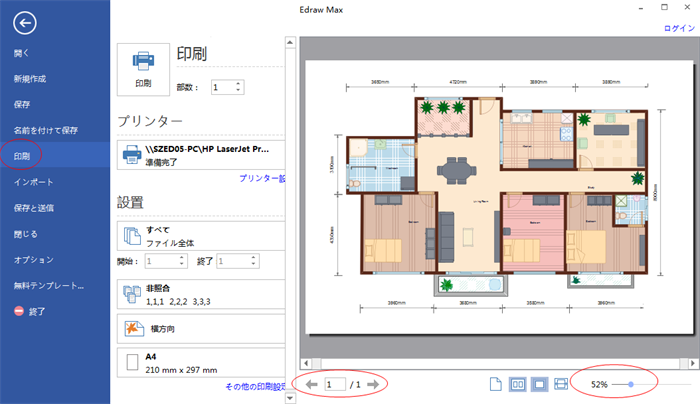Increment the 開始 page spinner
This screenshot has height=404, width=700.
tap(182, 258)
